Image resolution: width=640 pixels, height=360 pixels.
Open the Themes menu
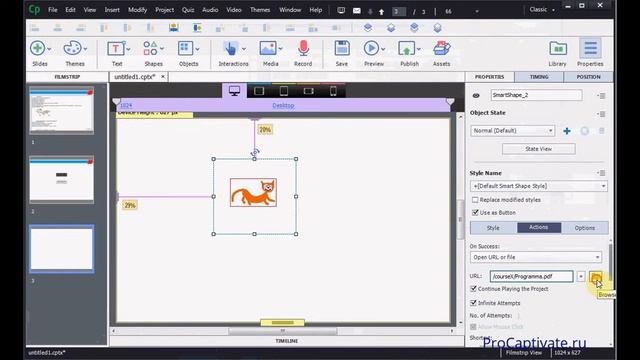coord(260,10)
